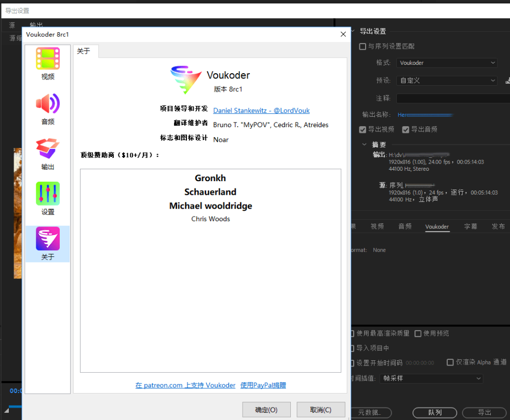
Task: Confirm with the 确定(O) button
Action: [x=266, y=410]
